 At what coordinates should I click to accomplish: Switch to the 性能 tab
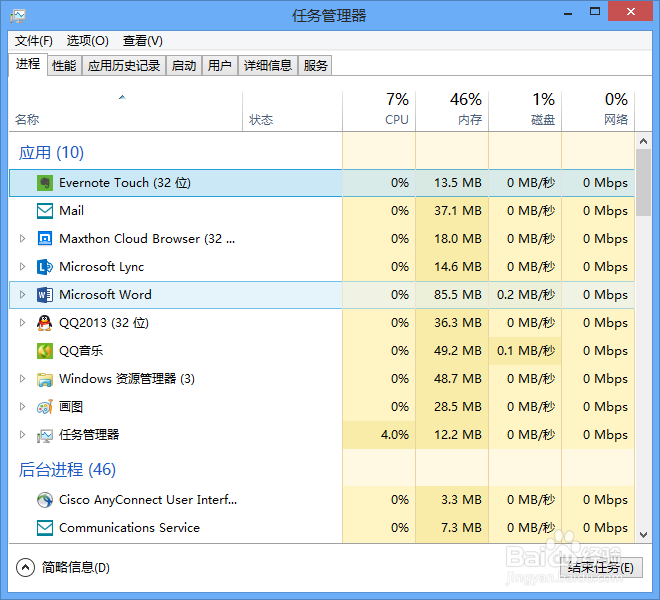click(64, 66)
